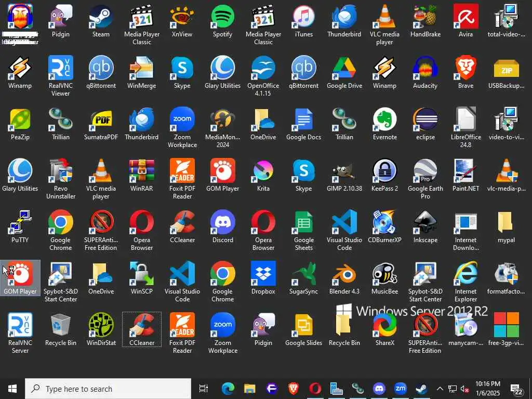Select the MusicBee desktop icon
Screen dimensions: 532x399
point(385,278)
